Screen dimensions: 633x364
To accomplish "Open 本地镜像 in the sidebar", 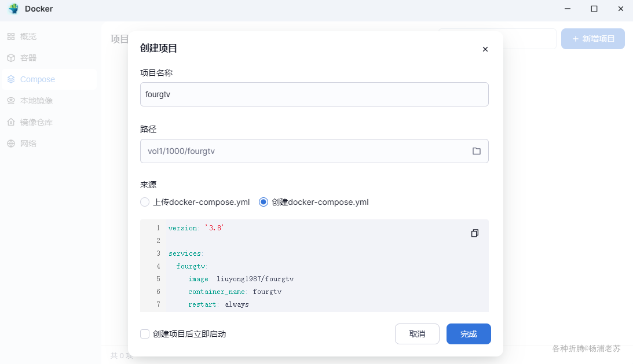I will tap(49, 101).
